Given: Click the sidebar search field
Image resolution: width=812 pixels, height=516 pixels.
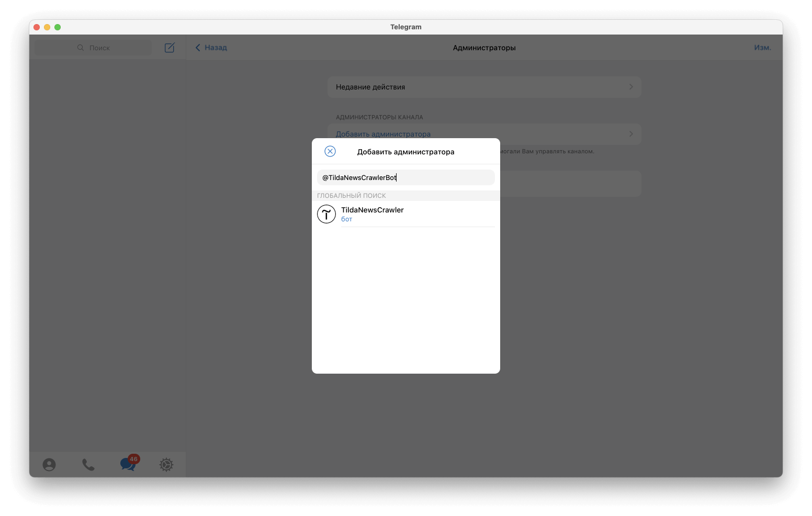Looking at the screenshot, I should pyautogui.click(x=94, y=48).
